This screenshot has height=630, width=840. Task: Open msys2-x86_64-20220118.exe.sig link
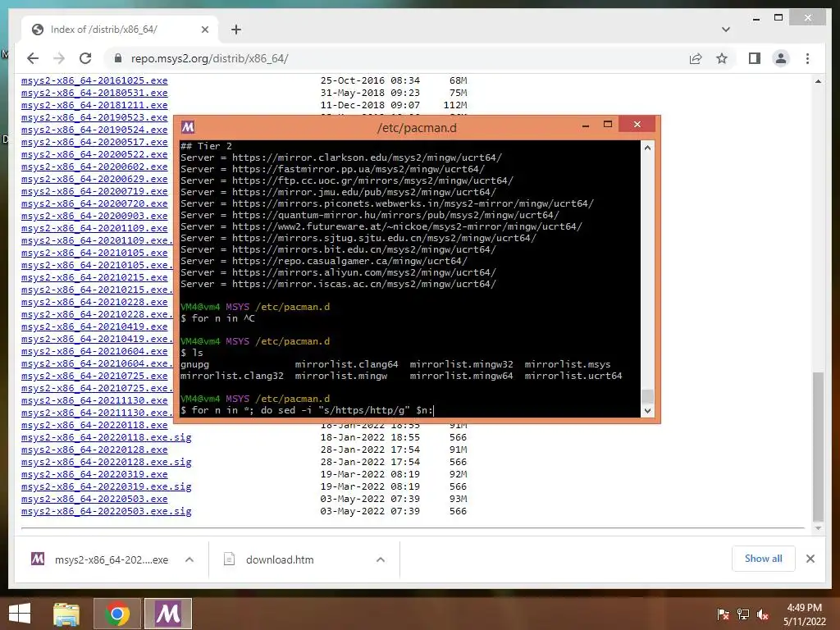[106, 437]
